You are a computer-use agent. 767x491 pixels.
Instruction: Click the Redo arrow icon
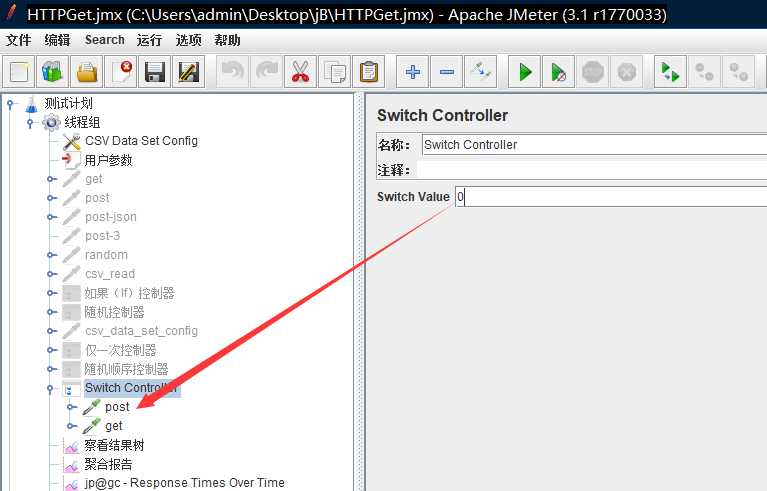point(266,72)
